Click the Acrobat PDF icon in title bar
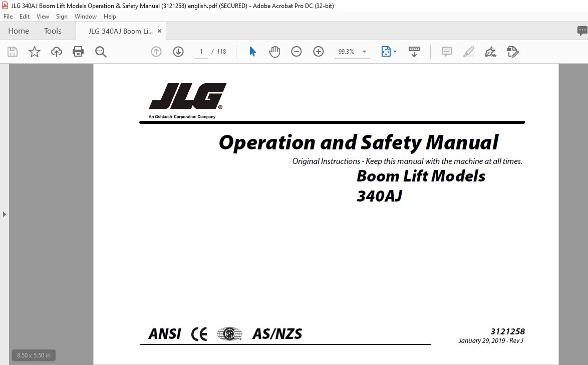Viewport: 588px width, 365px height. click(5, 5)
